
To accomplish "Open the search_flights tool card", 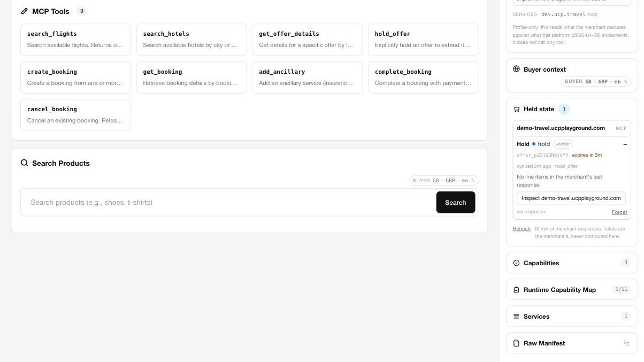I will click(x=75, y=40).
